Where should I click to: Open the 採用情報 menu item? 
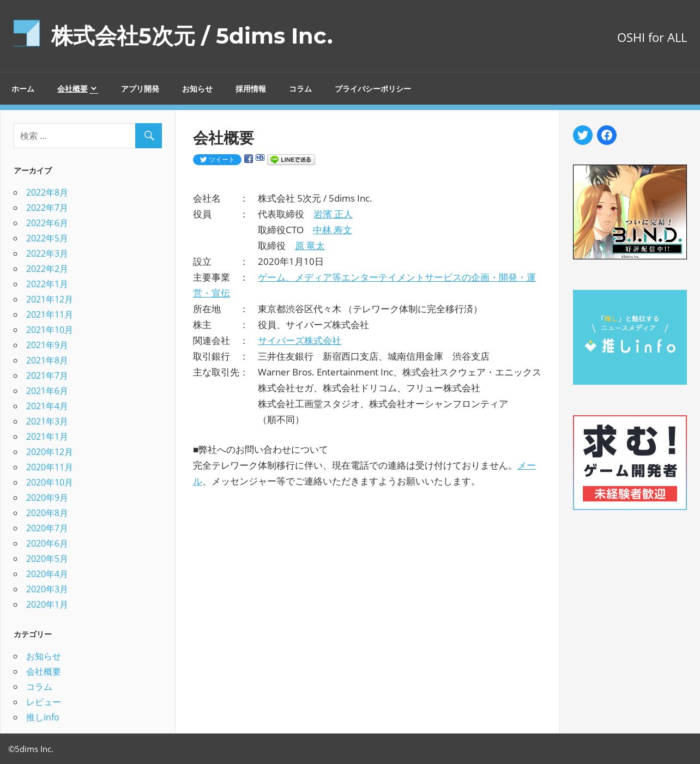251,89
